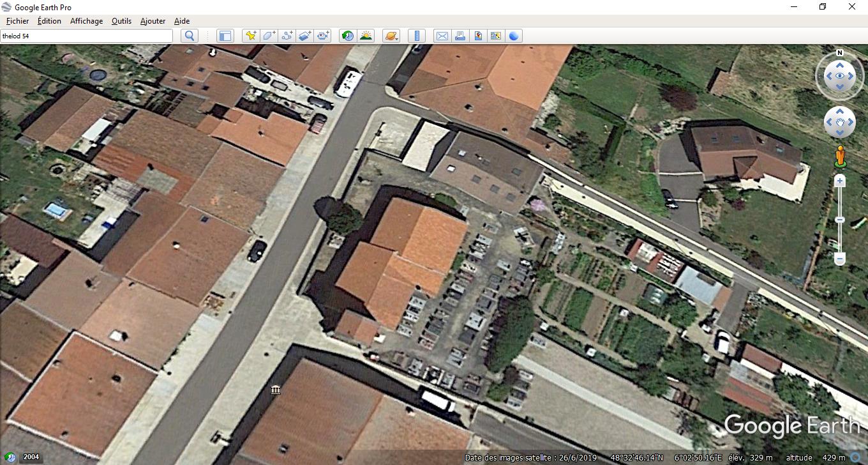Screen dimensions: 868x465
Task: Show historical imagery clock icon
Action: 347,36
